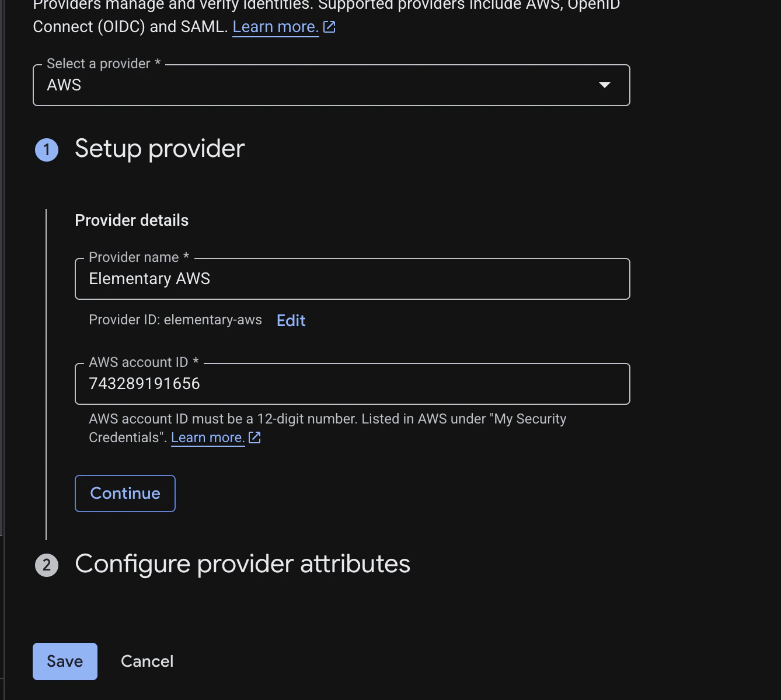Select the Provider details label
The height and width of the screenshot is (700, 781).
coord(131,220)
